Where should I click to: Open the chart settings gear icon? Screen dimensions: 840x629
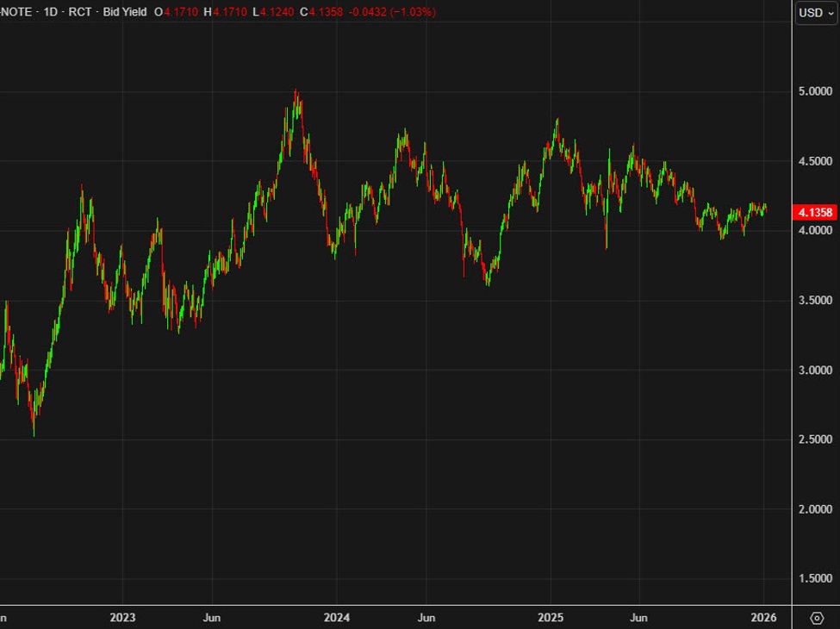pyautogui.click(x=817, y=617)
